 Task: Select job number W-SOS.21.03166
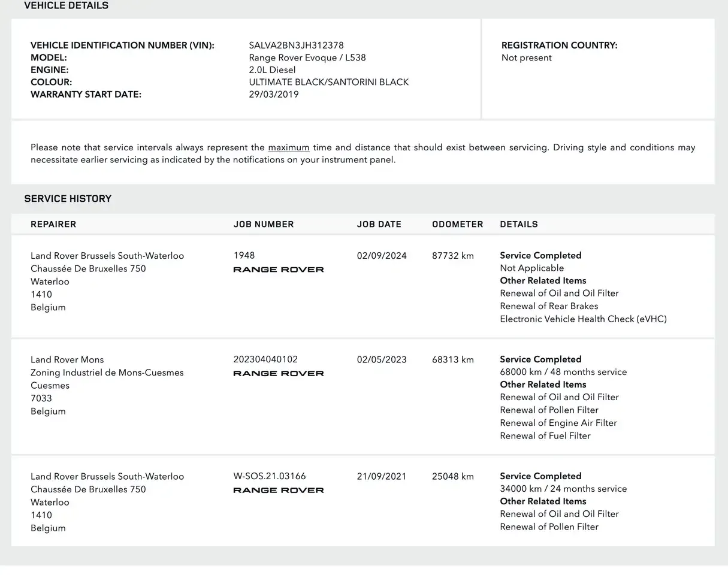pos(269,477)
